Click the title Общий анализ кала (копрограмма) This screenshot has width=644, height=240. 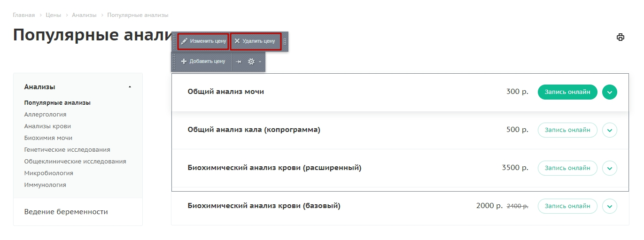click(x=254, y=130)
